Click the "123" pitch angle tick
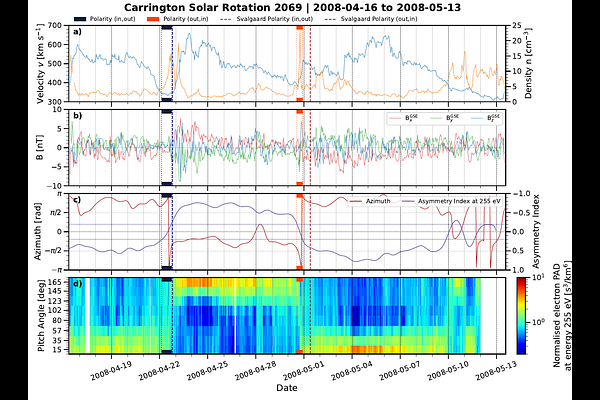The height and width of the screenshot is (400, 600). pyautogui.click(x=57, y=301)
